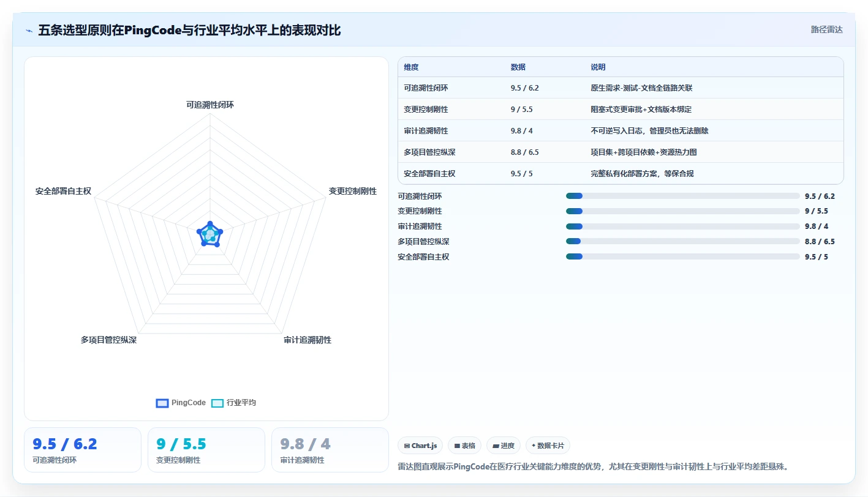Click the 说明 table column header
Screen dimensions: 868x497
pyautogui.click(x=598, y=67)
